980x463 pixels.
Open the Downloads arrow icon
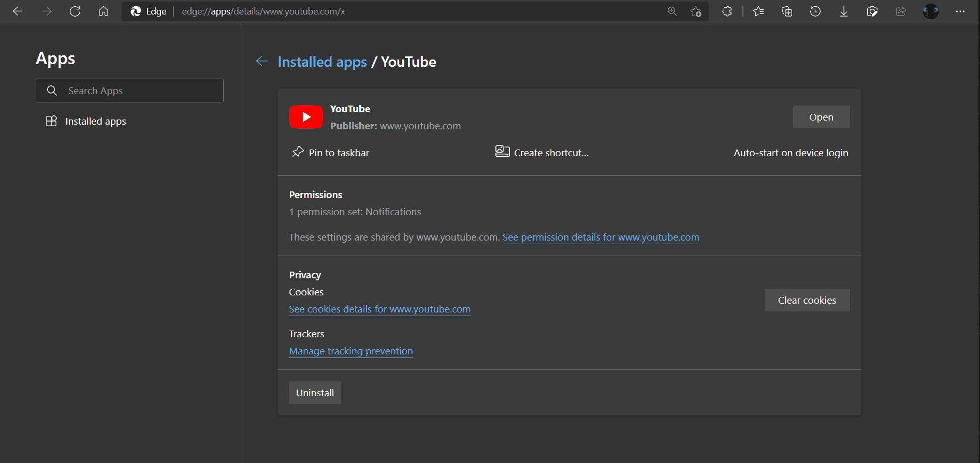(x=844, y=11)
